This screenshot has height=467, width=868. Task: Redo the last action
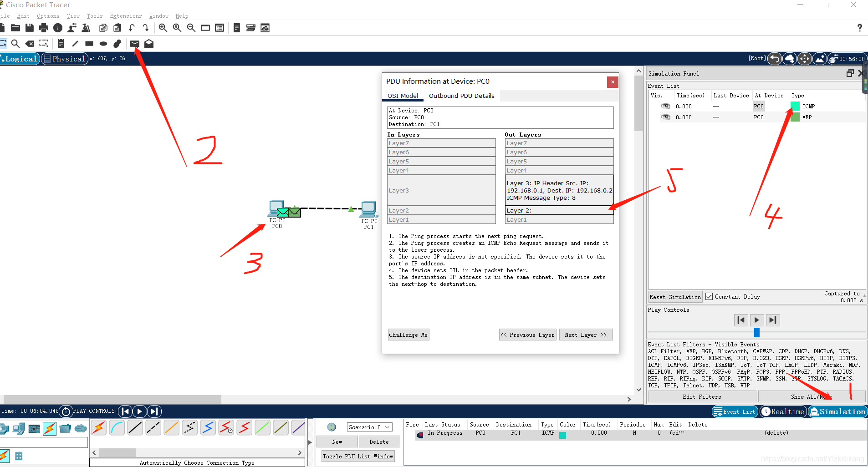(x=146, y=28)
